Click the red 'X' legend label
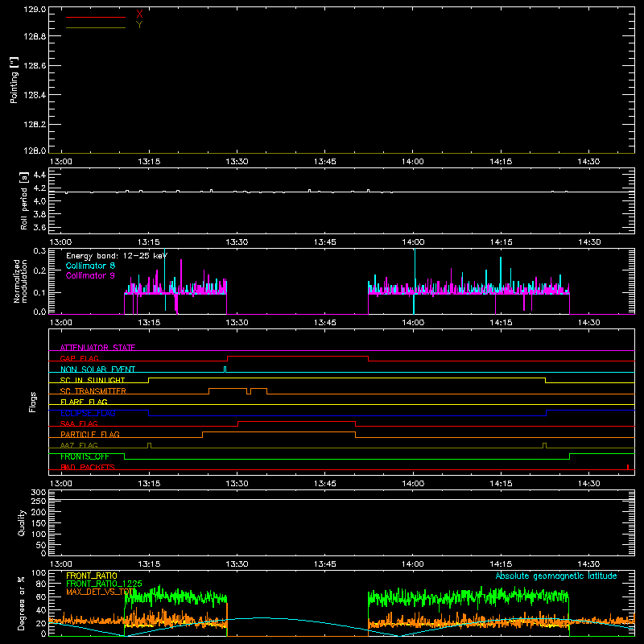This screenshot has width=644, height=644. click(x=139, y=14)
